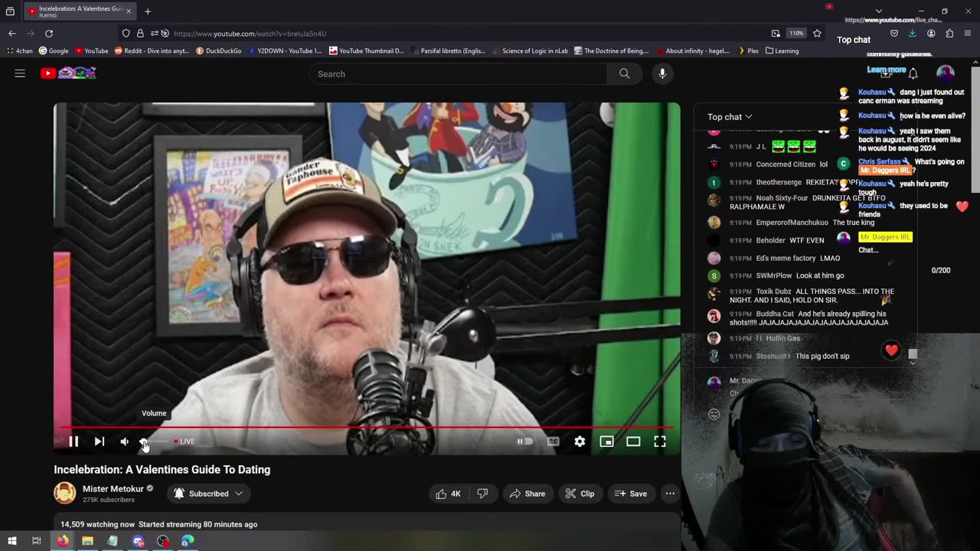The image size is (980, 551).
Task: Open the more actions ellipsis menu
Action: point(670,494)
